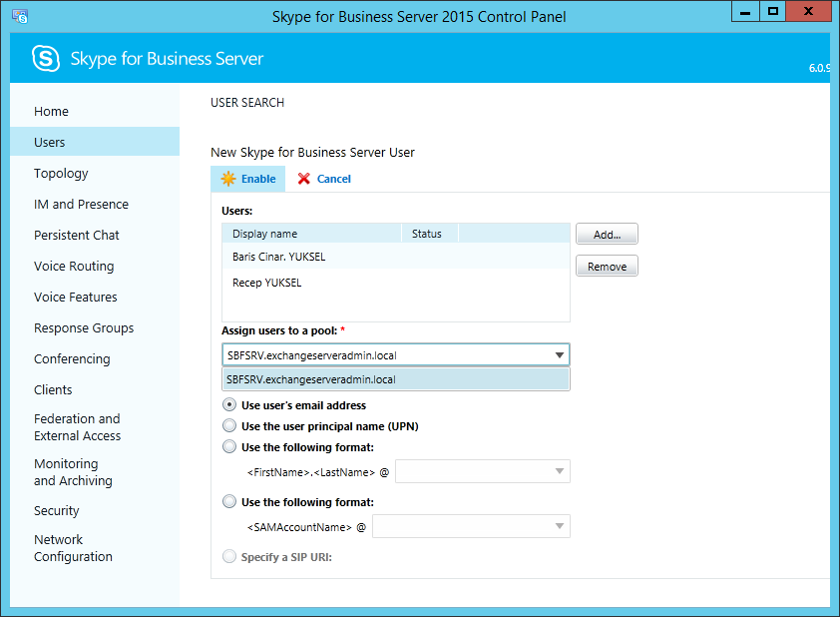Select the FirstName.LastName format radio button
The image size is (840, 617).
click(229, 446)
